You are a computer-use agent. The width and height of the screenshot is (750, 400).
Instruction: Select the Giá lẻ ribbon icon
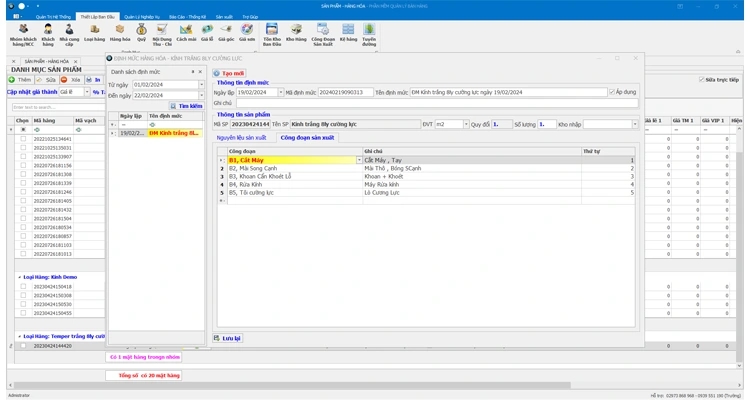click(207, 31)
